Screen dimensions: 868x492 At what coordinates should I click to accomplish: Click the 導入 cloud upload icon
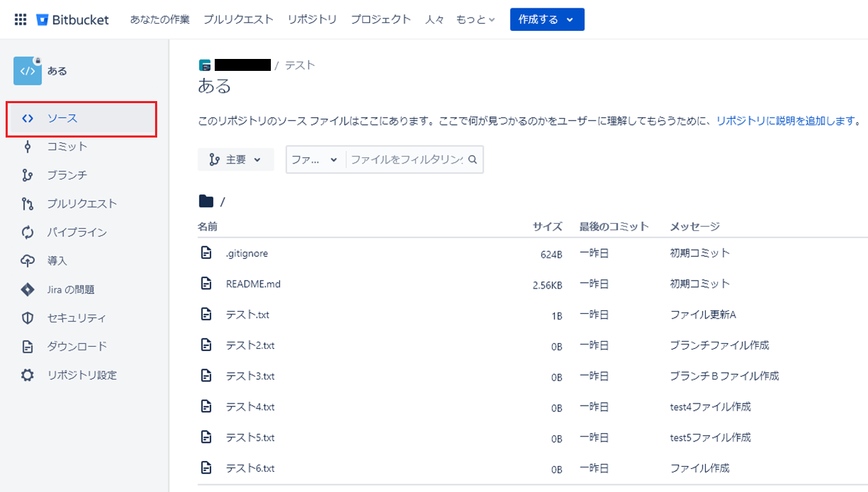tap(27, 261)
